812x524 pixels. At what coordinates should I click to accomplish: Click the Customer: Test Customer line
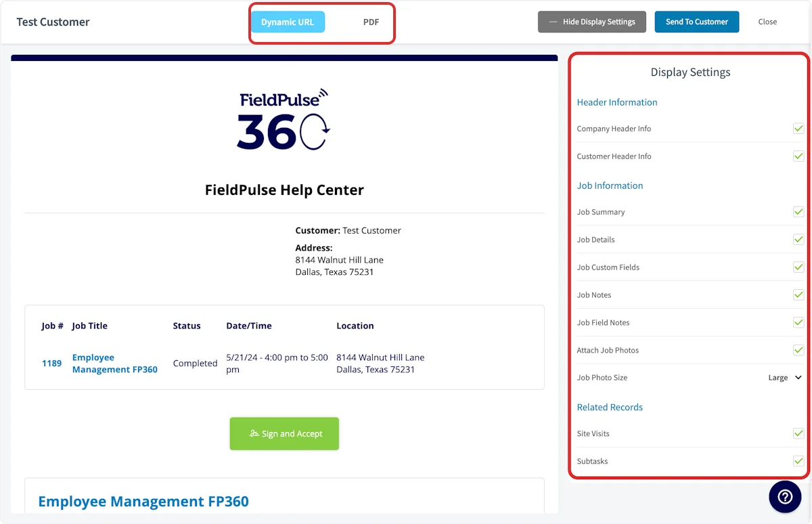[348, 231]
